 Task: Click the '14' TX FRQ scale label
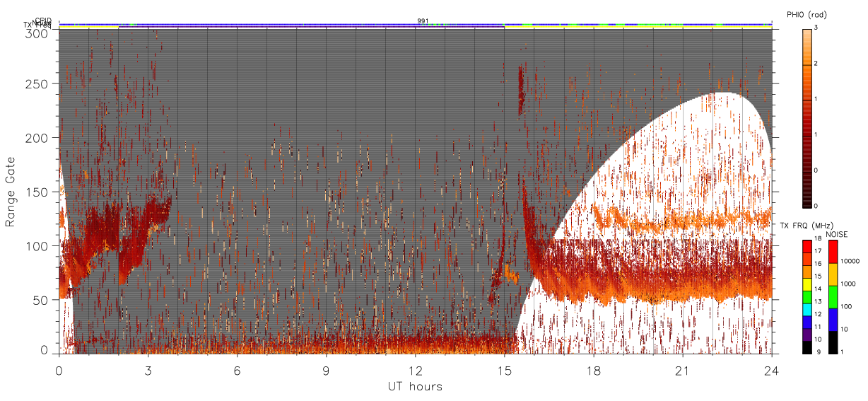818,289
